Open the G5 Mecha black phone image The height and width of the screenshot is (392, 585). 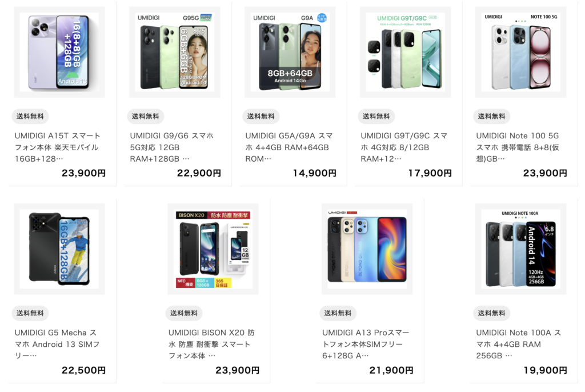coord(59,249)
